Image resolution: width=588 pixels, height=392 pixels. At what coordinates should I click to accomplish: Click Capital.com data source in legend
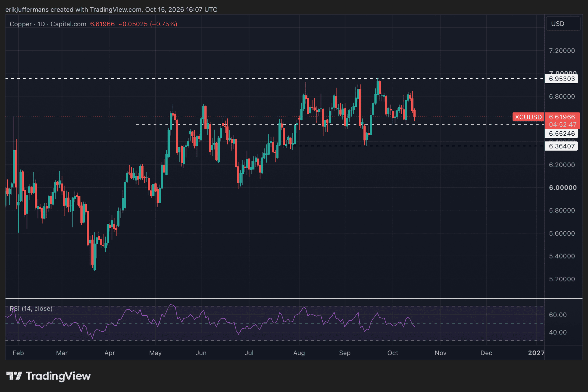68,24
